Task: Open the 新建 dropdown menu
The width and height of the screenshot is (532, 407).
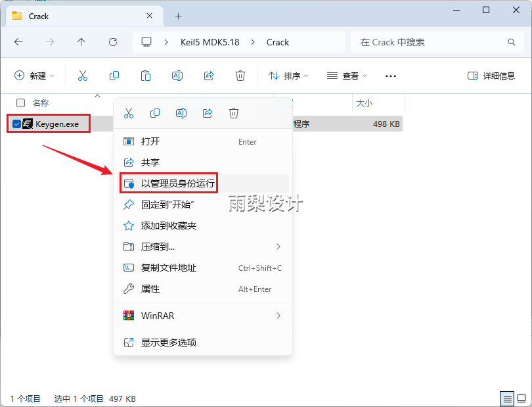Action: (x=34, y=76)
